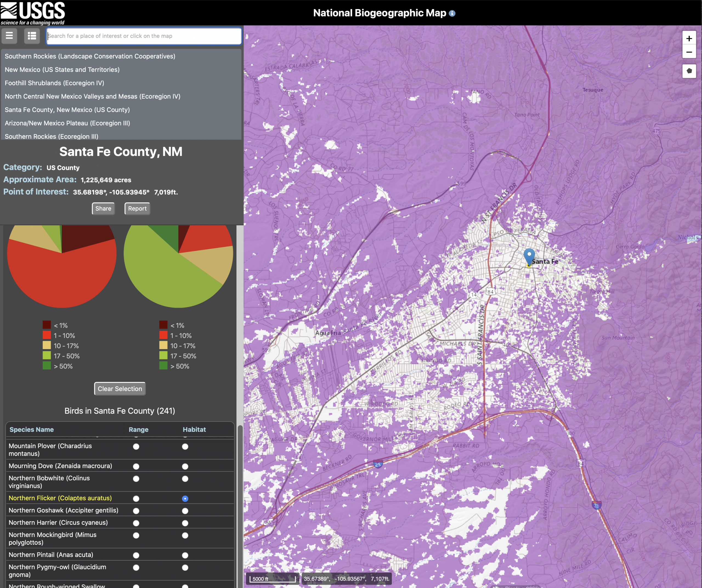Zoom out with the map minus button
The image size is (702, 588).
click(x=689, y=52)
